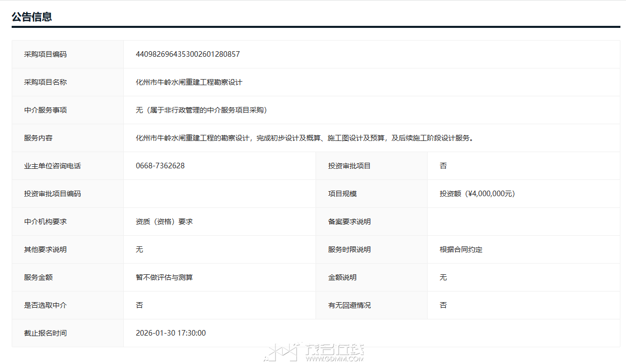626x364 pixels.
Task: Click the deadline 2026-01-30 17:30:00
Action: (170, 333)
